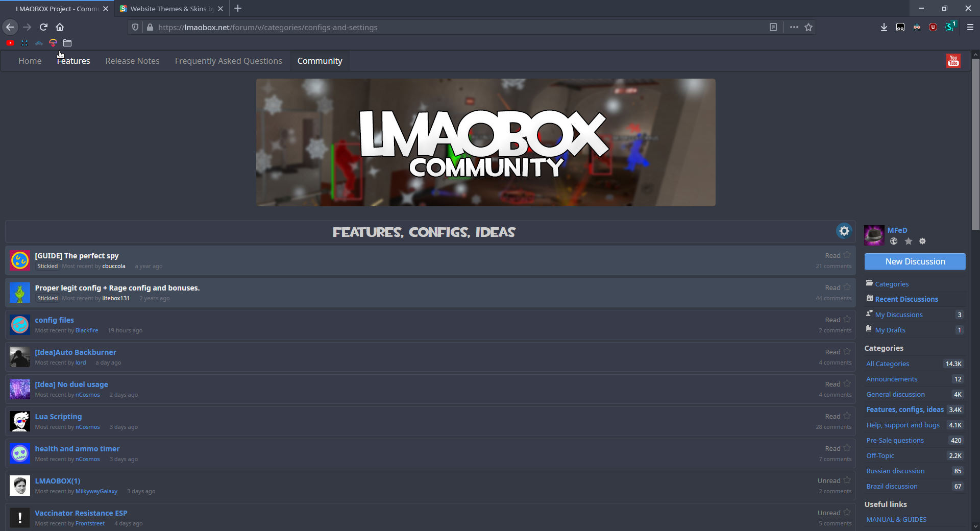Open My Discussions link

(898, 315)
